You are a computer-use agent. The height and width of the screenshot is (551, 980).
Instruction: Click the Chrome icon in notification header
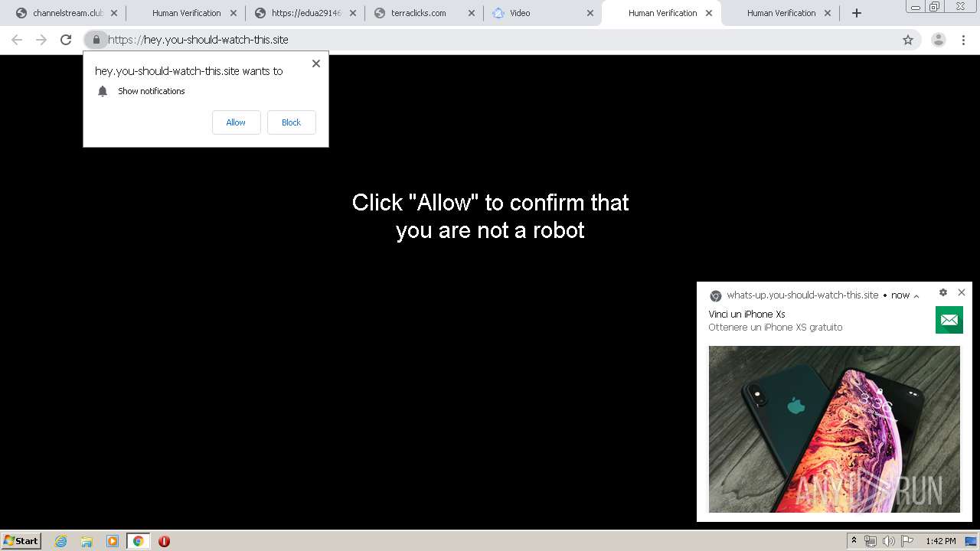point(716,295)
